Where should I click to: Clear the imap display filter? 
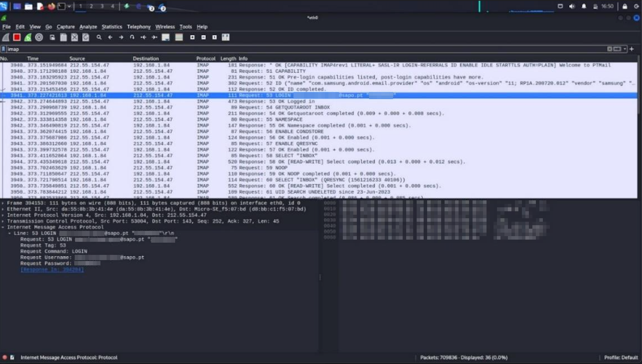coord(610,49)
